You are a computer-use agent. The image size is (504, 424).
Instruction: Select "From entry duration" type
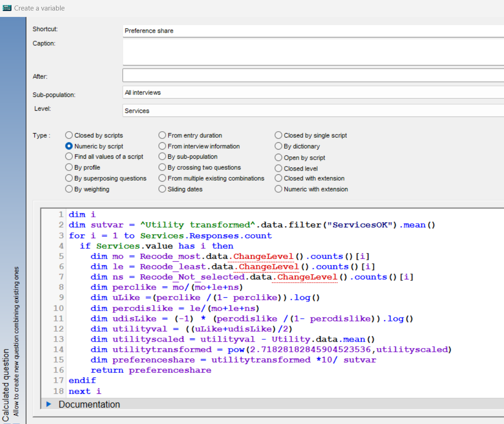tap(162, 135)
